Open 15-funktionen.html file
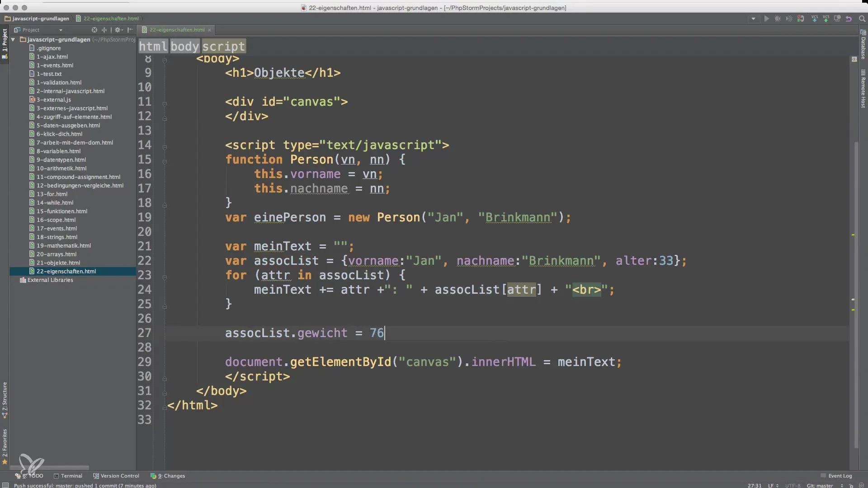Image resolution: width=868 pixels, height=488 pixels. (x=58, y=211)
